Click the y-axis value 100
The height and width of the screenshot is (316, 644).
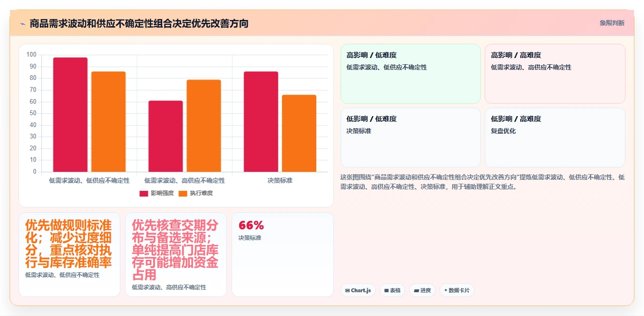(32, 55)
